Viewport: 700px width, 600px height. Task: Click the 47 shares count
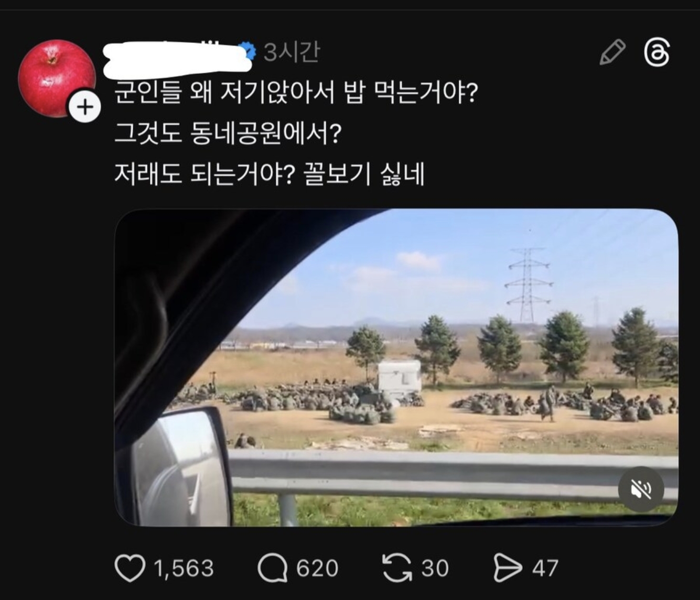point(545,569)
